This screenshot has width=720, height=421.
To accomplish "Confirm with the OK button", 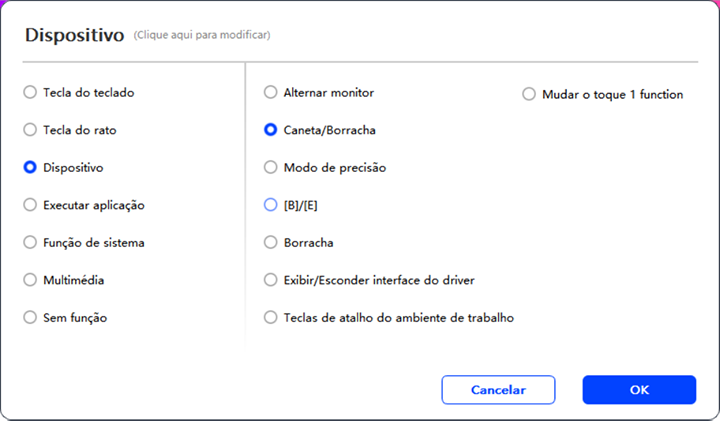I will 639,390.
